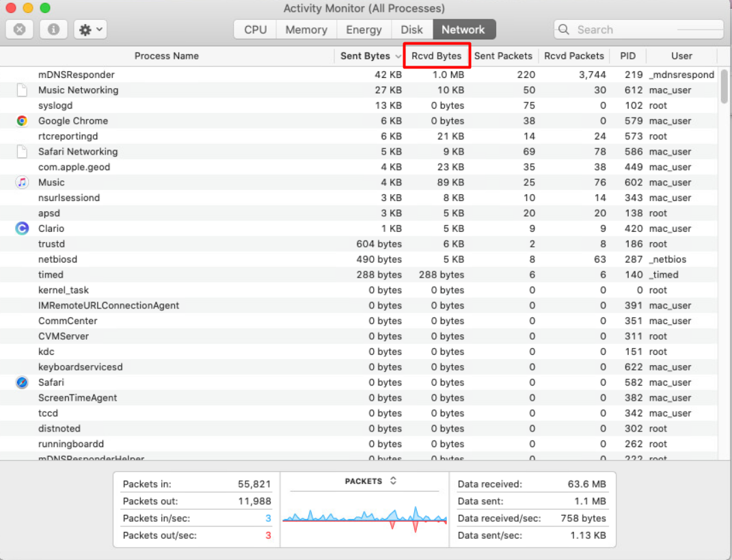Select the Safari compass icon
Screen dimensions: 732x560
[x=21, y=382]
